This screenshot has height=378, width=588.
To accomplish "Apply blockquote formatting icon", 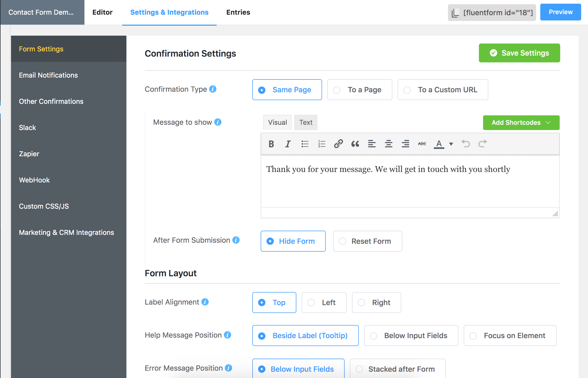I will (355, 144).
